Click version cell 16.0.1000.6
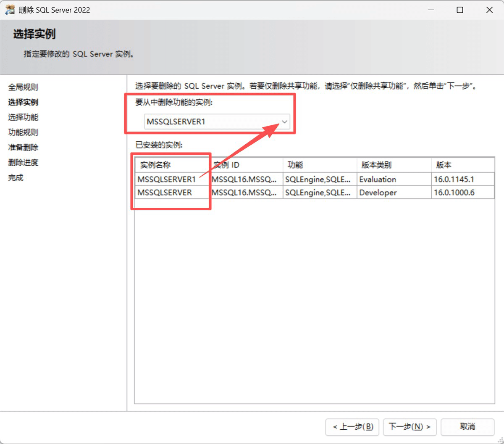The height and width of the screenshot is (444, 504). coord(463,192)
